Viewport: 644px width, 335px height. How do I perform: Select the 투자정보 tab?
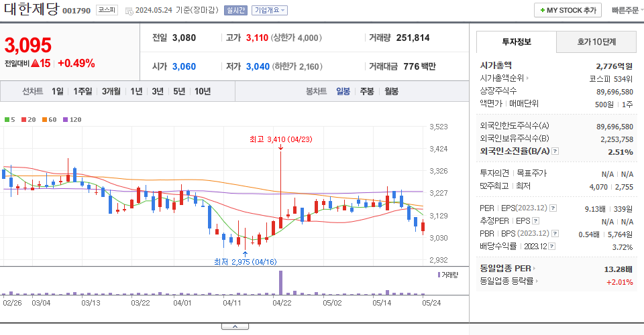coord(517,42)
